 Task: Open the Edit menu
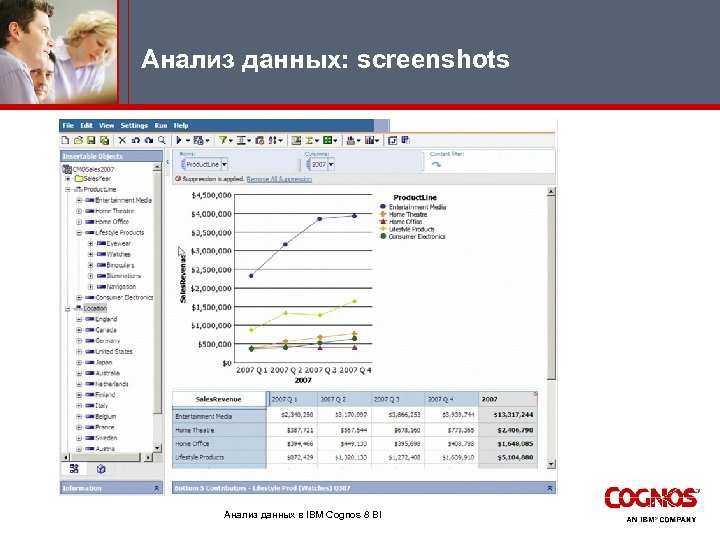tap(86, 125)
